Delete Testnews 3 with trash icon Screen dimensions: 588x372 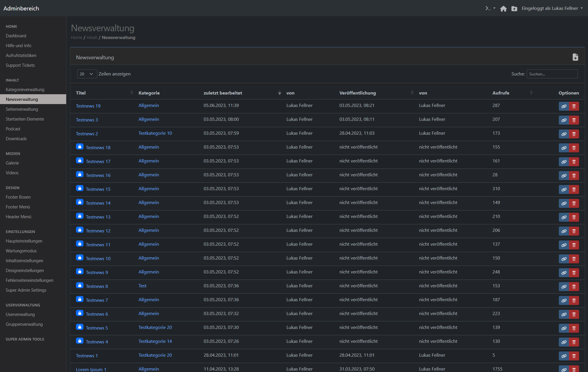[x=574, y=120]
